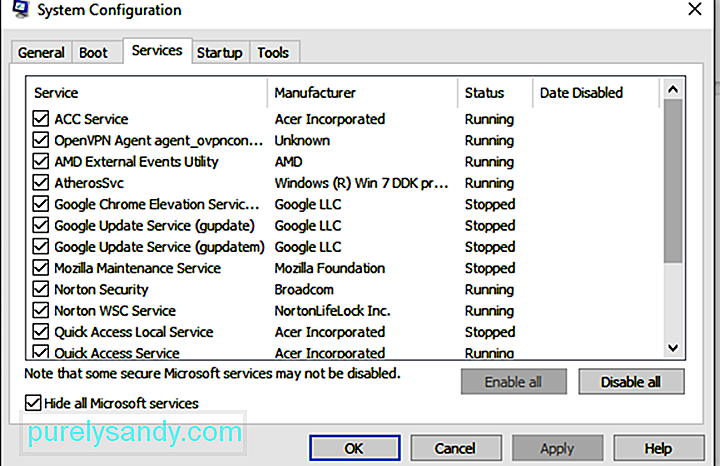This screenshot has height=466, width=720.
Task: Toggle Mozilla Maintenance Service checkbox
Action: [41, 268]
